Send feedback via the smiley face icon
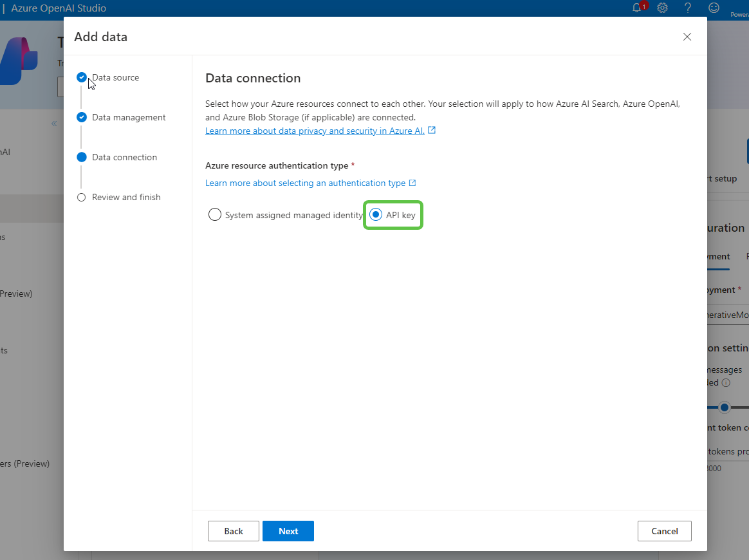Viewport: 749px width, 560px height. tap(713, 8)
